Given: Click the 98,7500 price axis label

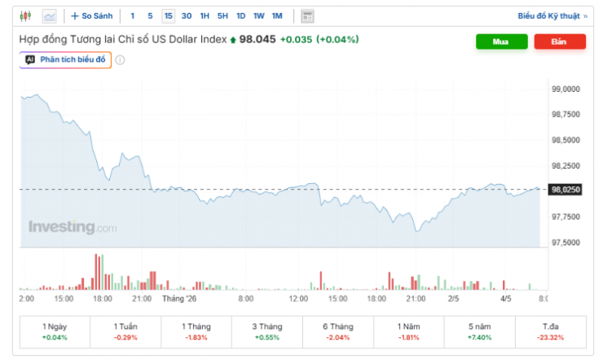Looking at the screenshot, I should [x=566, y=115].
